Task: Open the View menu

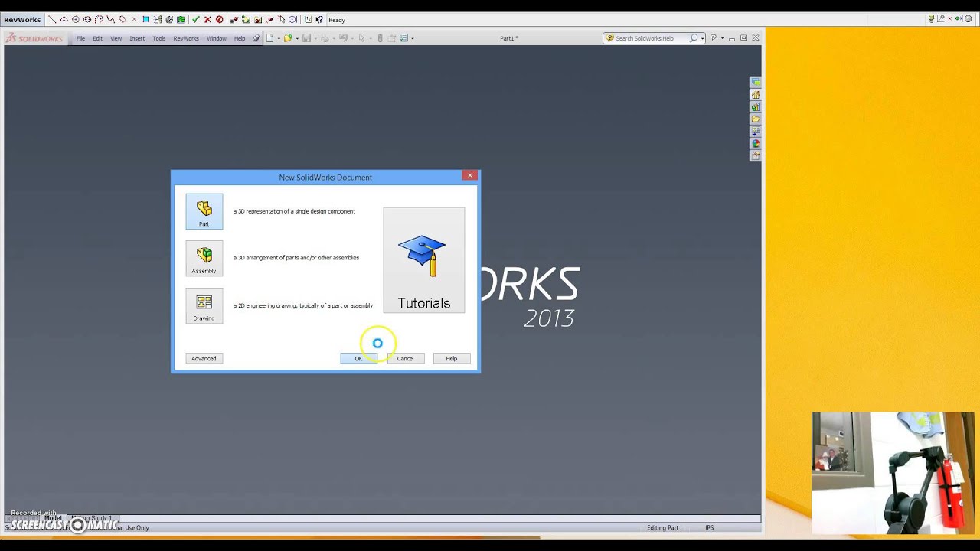Action: tap(116, 38)
